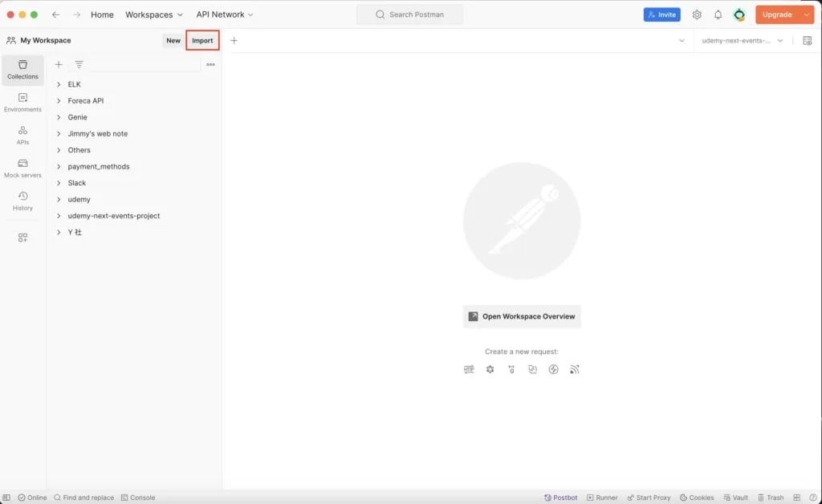Click the plus icon to create a collection
Screen dimensions: 822x504
pos(59,64)
